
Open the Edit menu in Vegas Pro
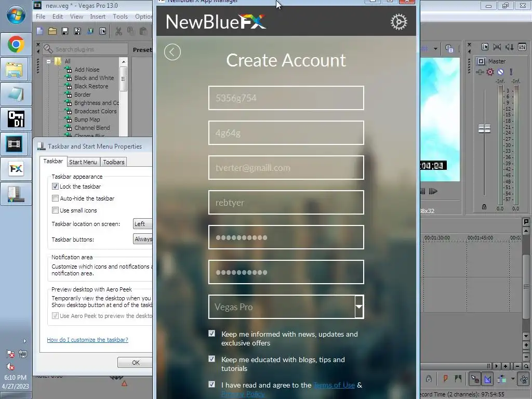pos(57,17)
